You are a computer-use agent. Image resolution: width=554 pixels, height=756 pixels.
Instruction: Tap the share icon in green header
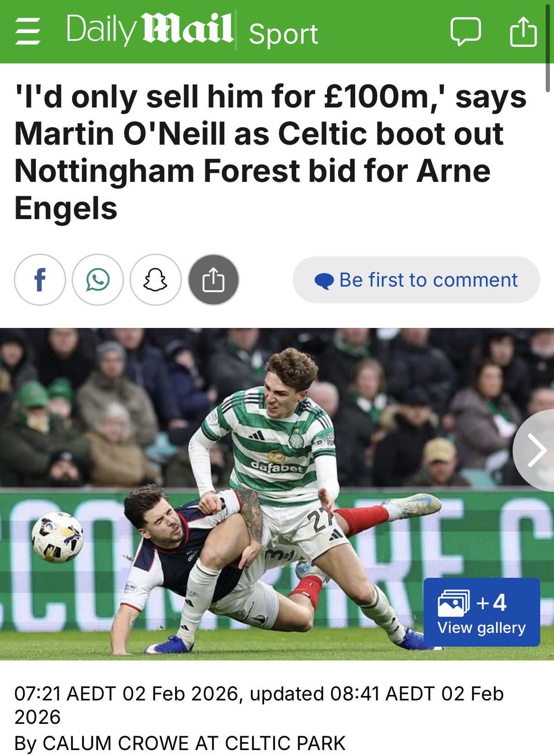(524, 31)
